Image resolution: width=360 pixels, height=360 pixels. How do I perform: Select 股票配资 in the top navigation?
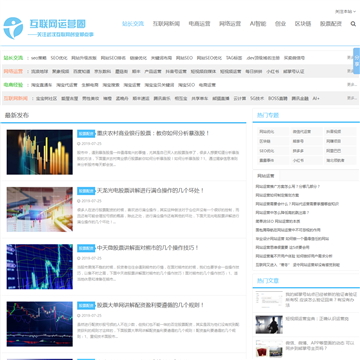tap(331, 24)
